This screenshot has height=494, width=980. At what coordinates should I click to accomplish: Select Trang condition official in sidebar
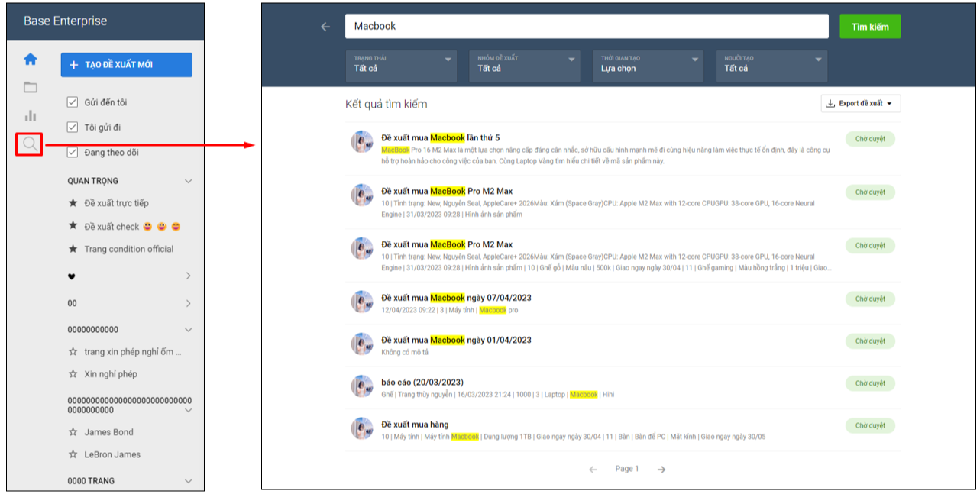pos(129,249)
